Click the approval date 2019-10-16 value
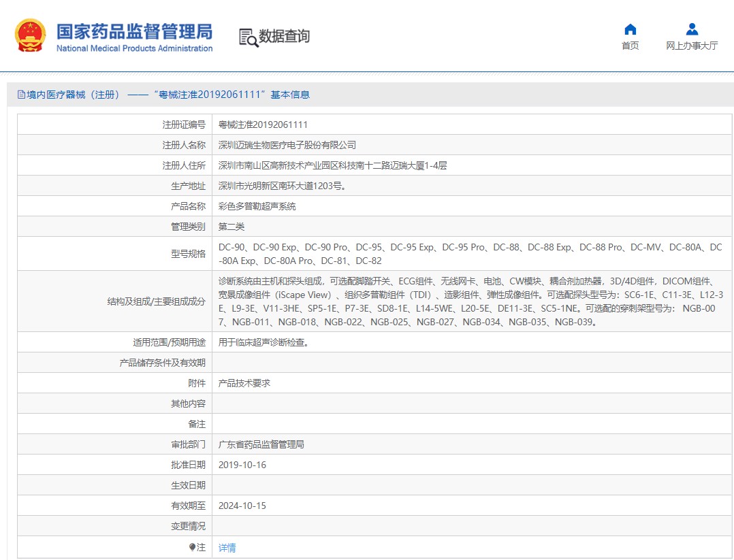The height and width of the screenshot is (560, 734). pos(242,465)
